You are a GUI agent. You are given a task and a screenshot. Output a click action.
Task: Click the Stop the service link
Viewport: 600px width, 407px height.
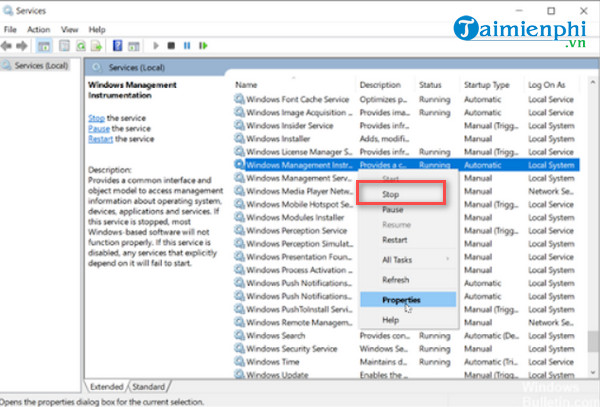[x=96, y=118]
